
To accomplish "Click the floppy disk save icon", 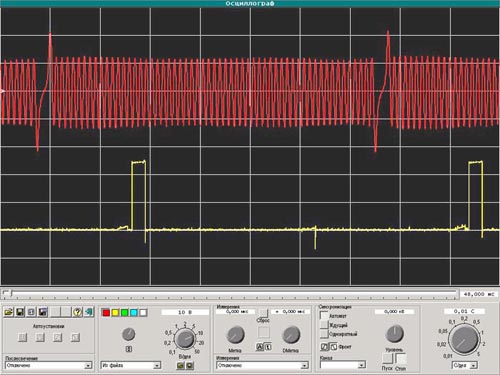I will (x=20, y=312).
